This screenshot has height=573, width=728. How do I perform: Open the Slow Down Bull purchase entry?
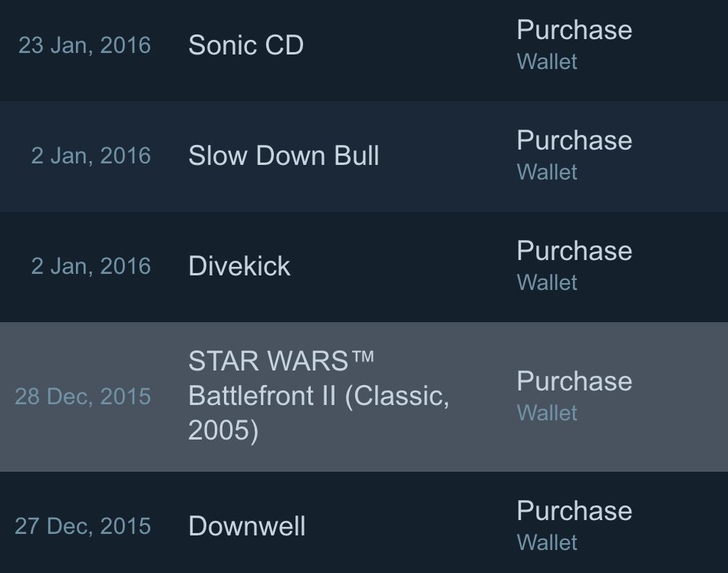pyautogui.click(x=283, y=156)
